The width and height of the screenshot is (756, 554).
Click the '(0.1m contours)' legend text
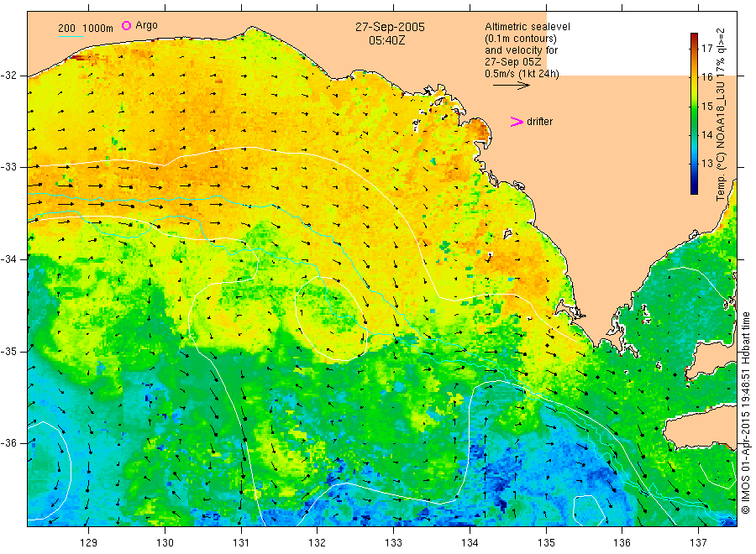pyautogui.click(x=520, y=39)
